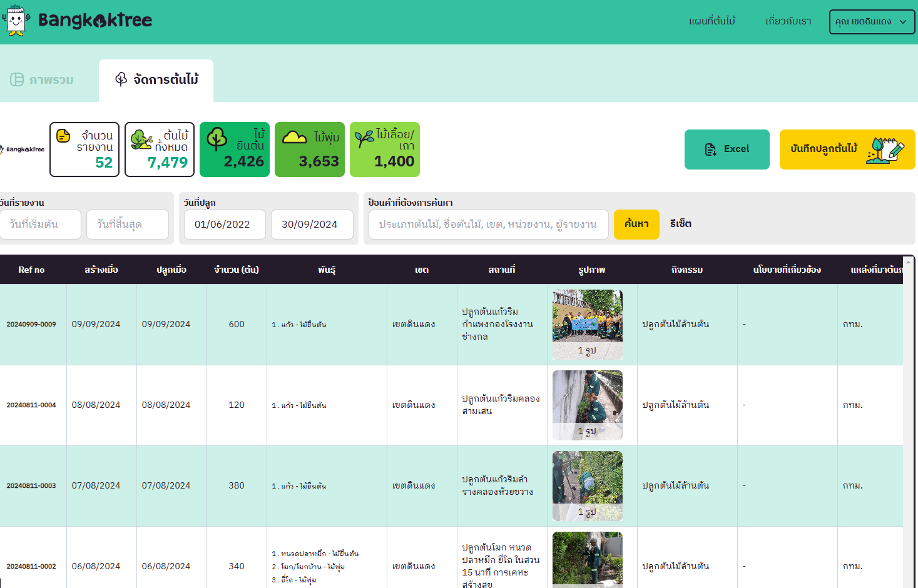Click the planting end date 30/09/2024 field
This screenshot has height=588, width=918.
click(x=312, y=225)
